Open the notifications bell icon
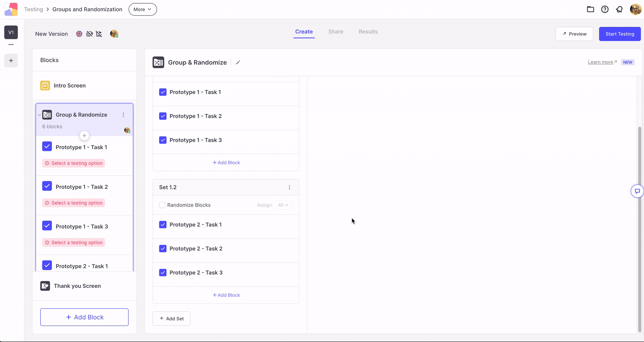 pyautogui.click(x=619, y=9)
